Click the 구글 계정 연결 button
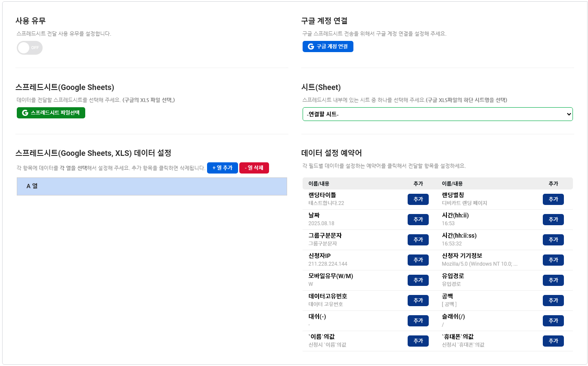 pos(328,47)
